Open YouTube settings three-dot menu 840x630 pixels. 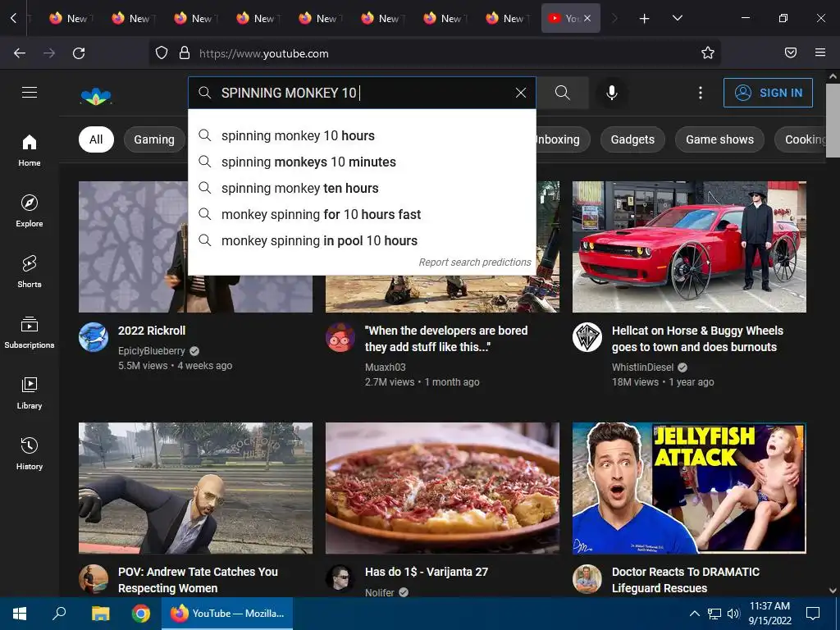pos(701,93)
